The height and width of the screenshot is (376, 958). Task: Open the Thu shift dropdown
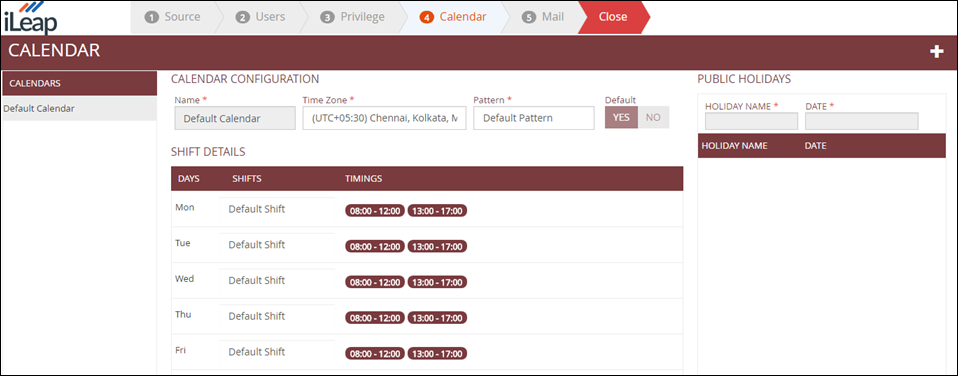(277, 316)
